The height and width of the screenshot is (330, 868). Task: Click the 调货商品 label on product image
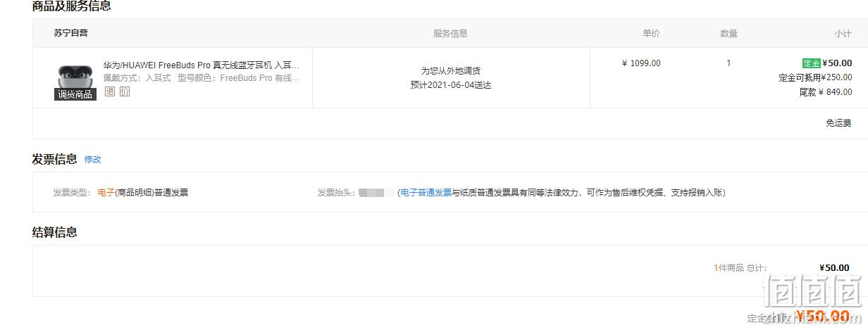(75, 94)
